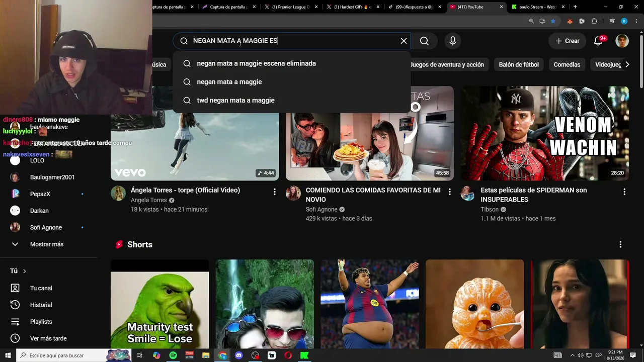Open the YouTube account avatar menu

coord(622,41)
